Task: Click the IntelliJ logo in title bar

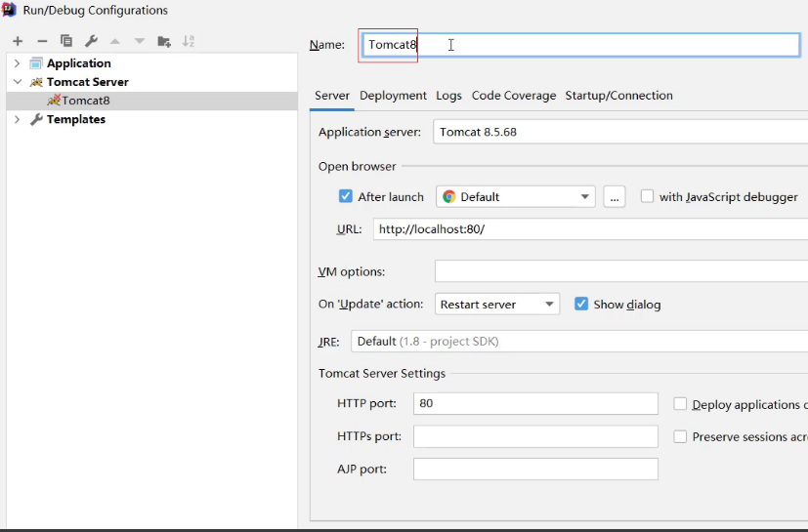Action: (9, 10)
